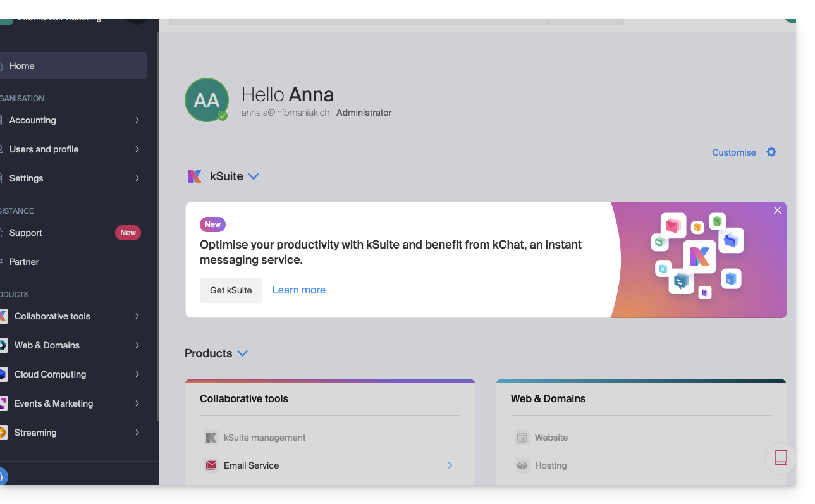Expand the Accounting sidebar submenu
The image size is (815, 504).
click(x=137, y=120)
